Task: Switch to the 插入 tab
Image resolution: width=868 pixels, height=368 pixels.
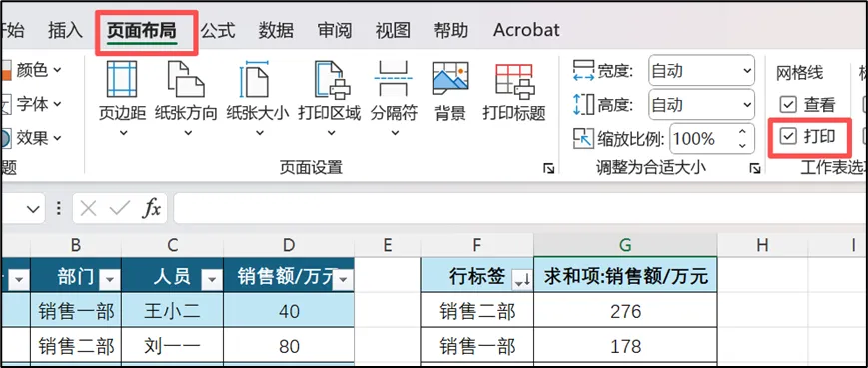Action: pyautogui.click(x=65, y=30)
